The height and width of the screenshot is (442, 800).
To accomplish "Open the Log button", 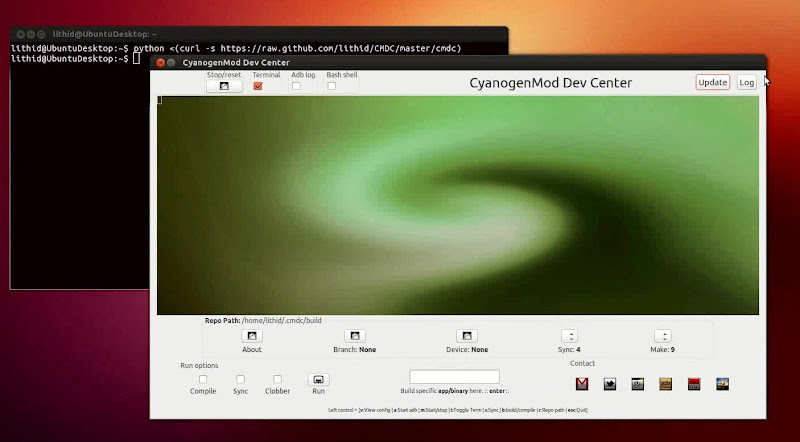I will coord(746,82).
